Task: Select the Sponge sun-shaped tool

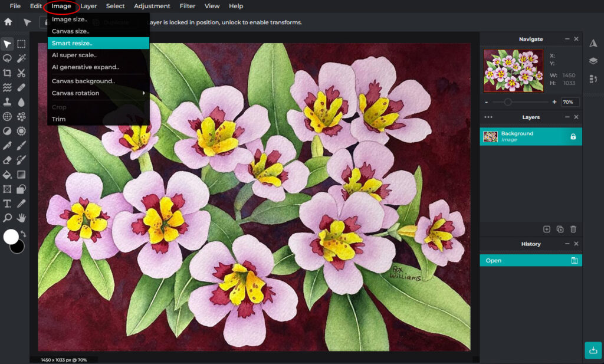Action: (x=21, y=131)
